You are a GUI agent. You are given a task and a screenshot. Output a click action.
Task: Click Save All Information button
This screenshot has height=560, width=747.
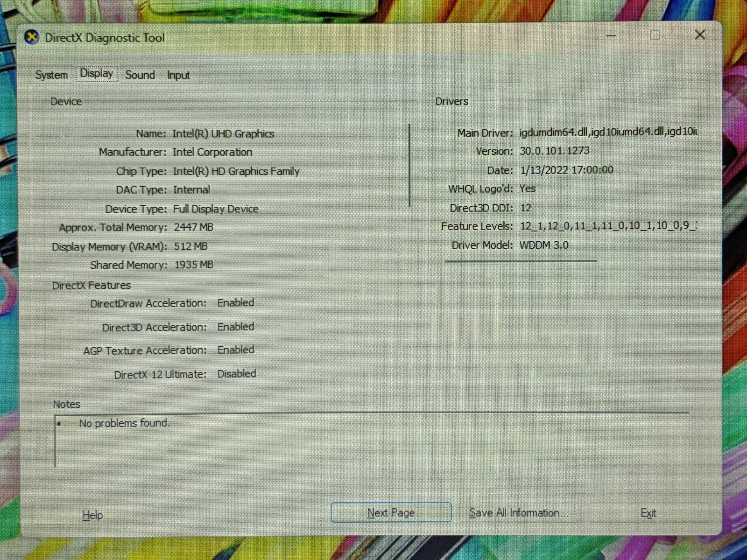[x=518, y=513]
